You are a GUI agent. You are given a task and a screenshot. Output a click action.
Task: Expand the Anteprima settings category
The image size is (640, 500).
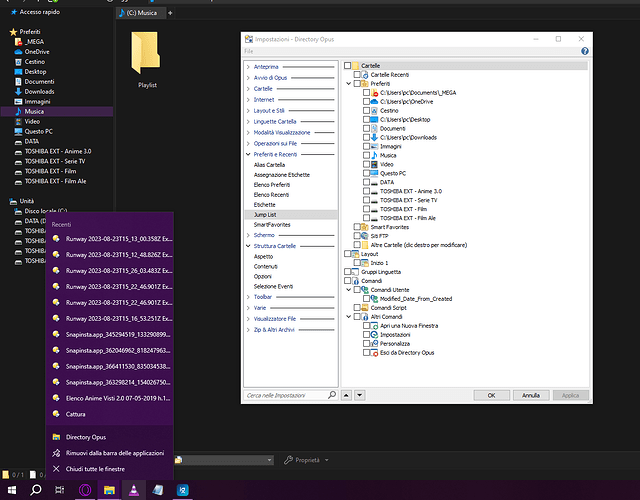[248, 67]
